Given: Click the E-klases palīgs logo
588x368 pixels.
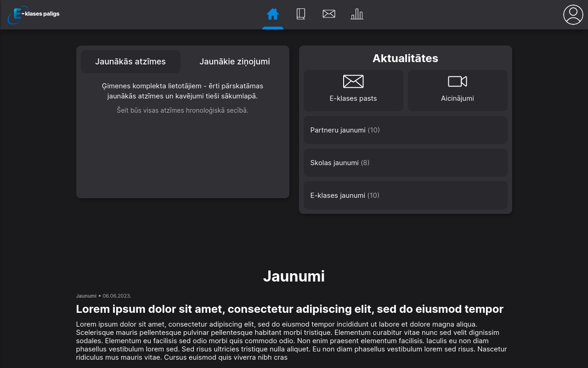Looking at the screenshot, I should point(33,14).
